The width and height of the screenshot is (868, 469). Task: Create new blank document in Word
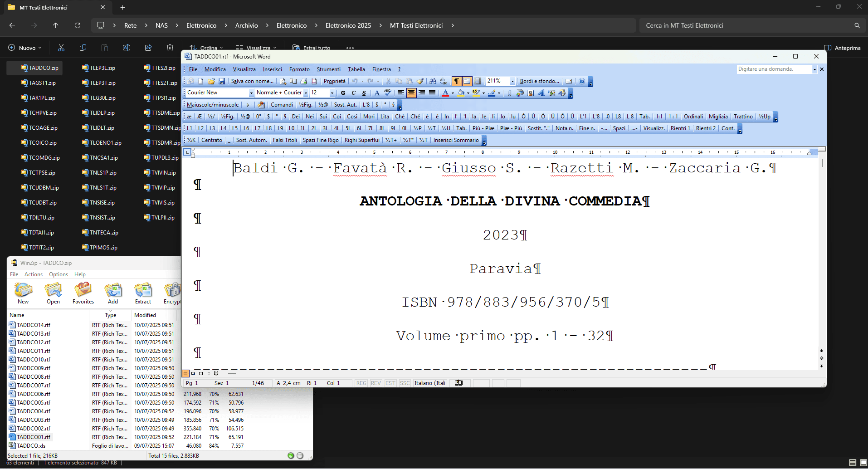(200, 81)
